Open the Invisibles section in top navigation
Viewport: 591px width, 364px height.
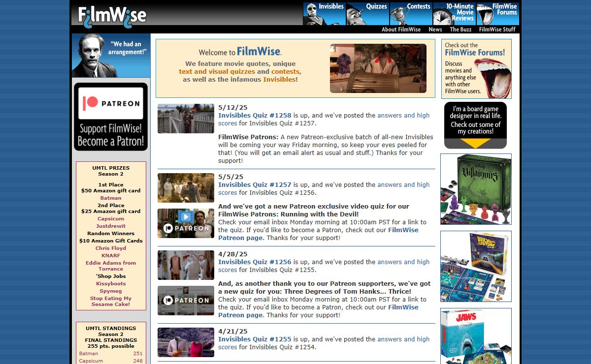[324, 14]
